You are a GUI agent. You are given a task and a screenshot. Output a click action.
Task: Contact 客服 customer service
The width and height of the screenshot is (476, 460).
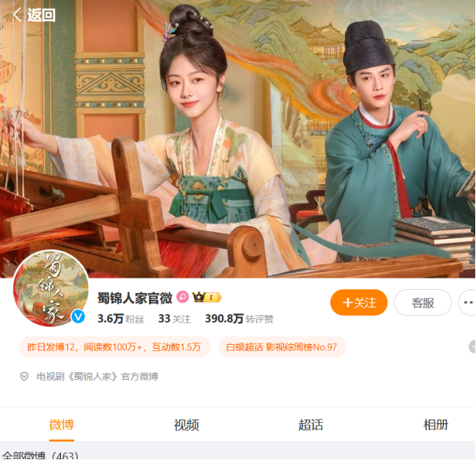point(423,302)
